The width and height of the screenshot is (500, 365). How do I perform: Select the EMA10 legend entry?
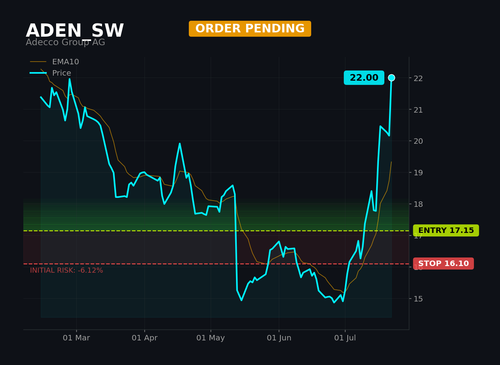tap(55, 62)
